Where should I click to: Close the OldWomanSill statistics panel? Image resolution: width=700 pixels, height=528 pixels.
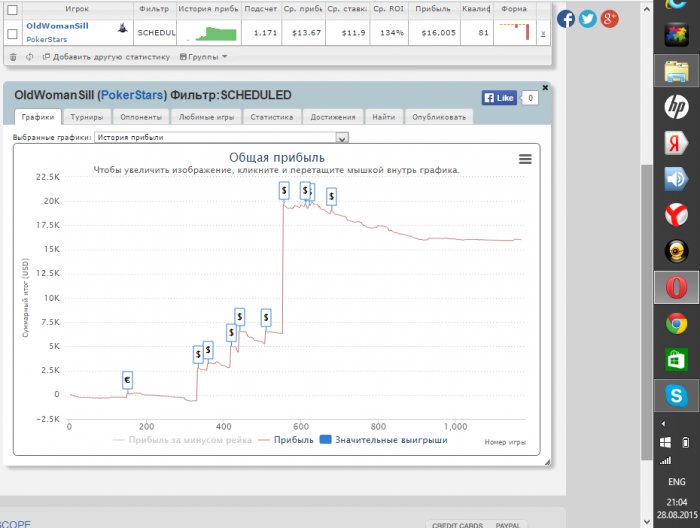(x=545, y=87)
